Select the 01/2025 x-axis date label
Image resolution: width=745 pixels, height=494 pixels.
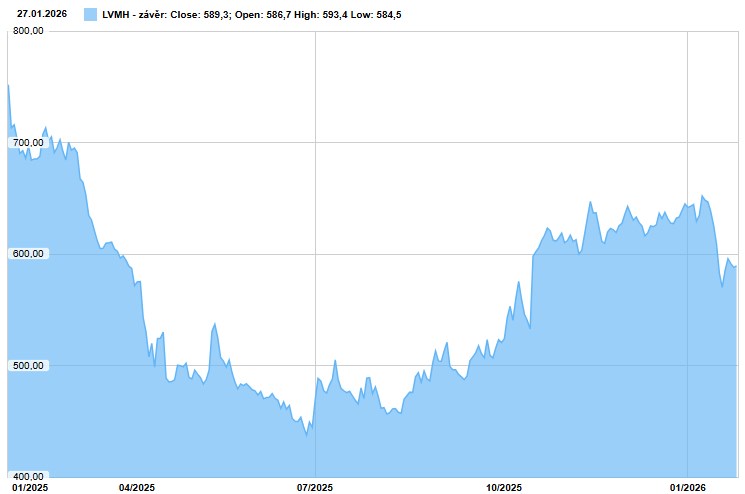pos(24,487)
